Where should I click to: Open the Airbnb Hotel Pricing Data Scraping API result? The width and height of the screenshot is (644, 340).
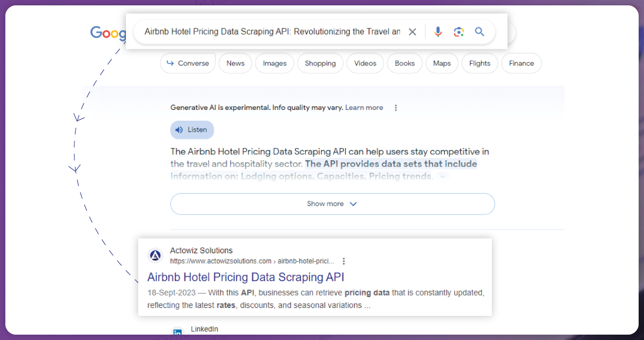(x=246, y=277)
